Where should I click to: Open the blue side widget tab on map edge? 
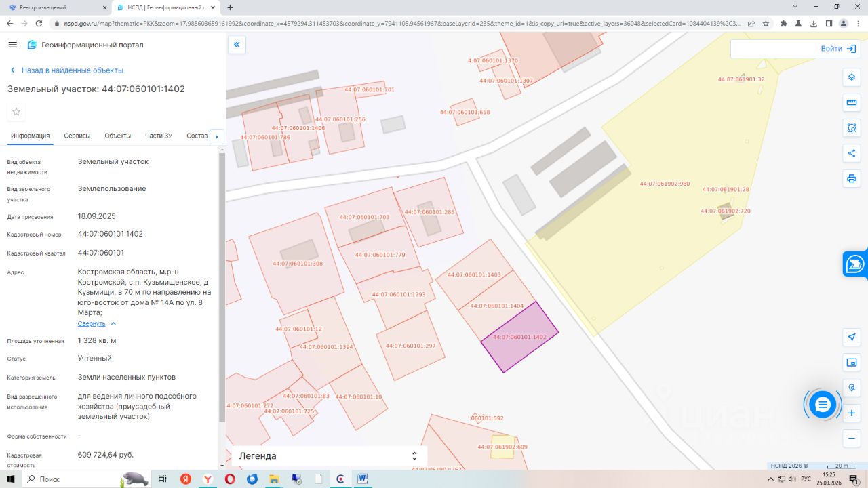pyautogui.click(x=856, y=264)
